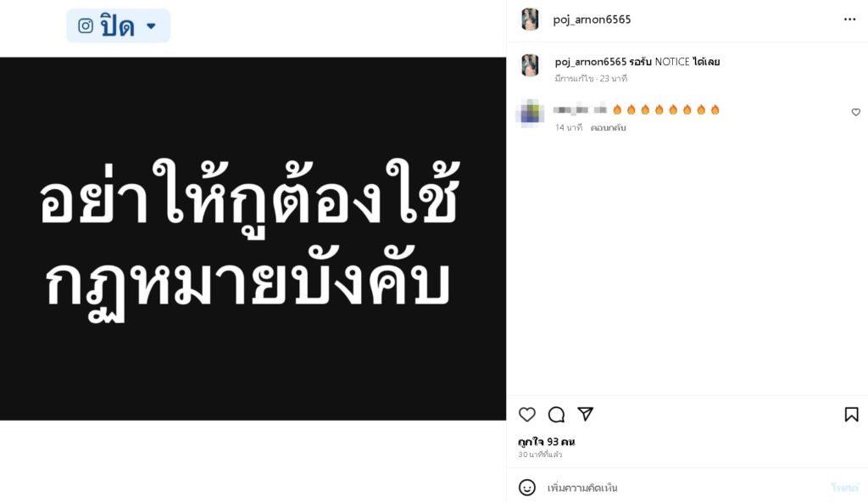Click the black post image
This screenshot has width=868, height=502.
tap(253, 239)
